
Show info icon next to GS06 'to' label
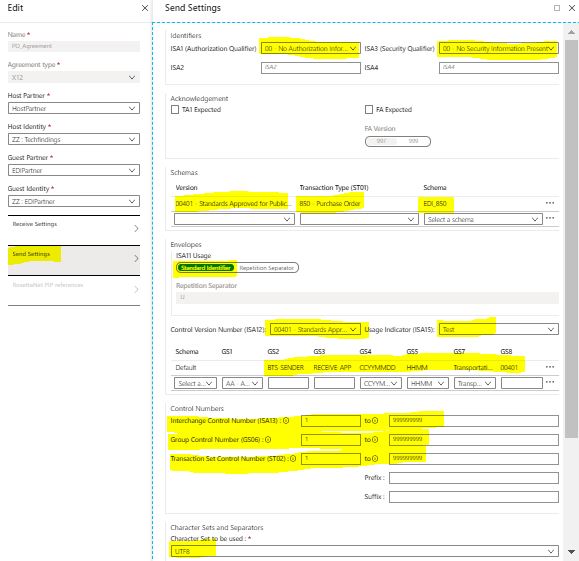375,439
